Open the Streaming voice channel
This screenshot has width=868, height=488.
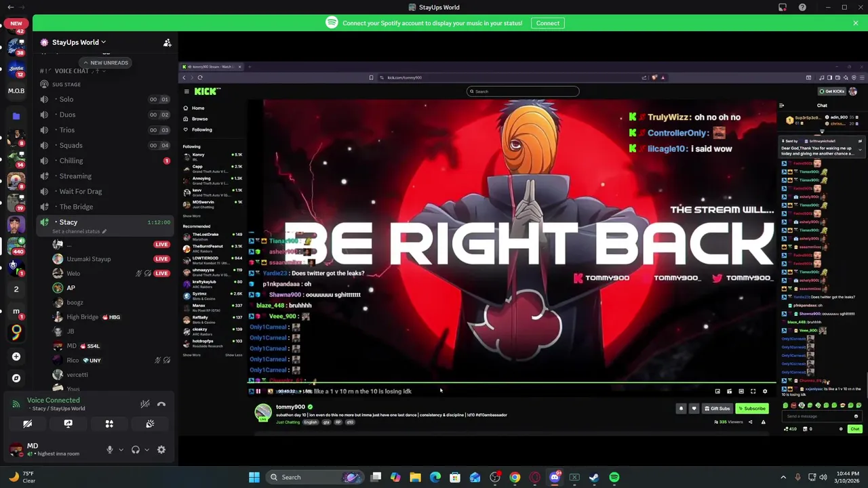click(105, 176)
